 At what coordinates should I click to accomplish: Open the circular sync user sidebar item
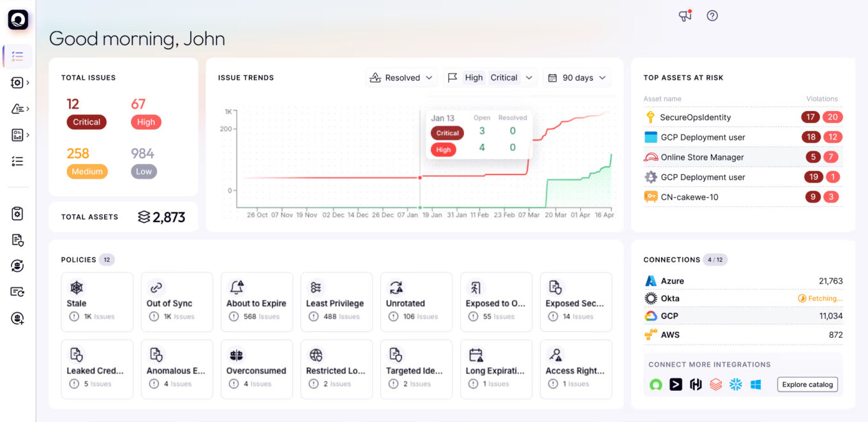[x=18, y=266]
